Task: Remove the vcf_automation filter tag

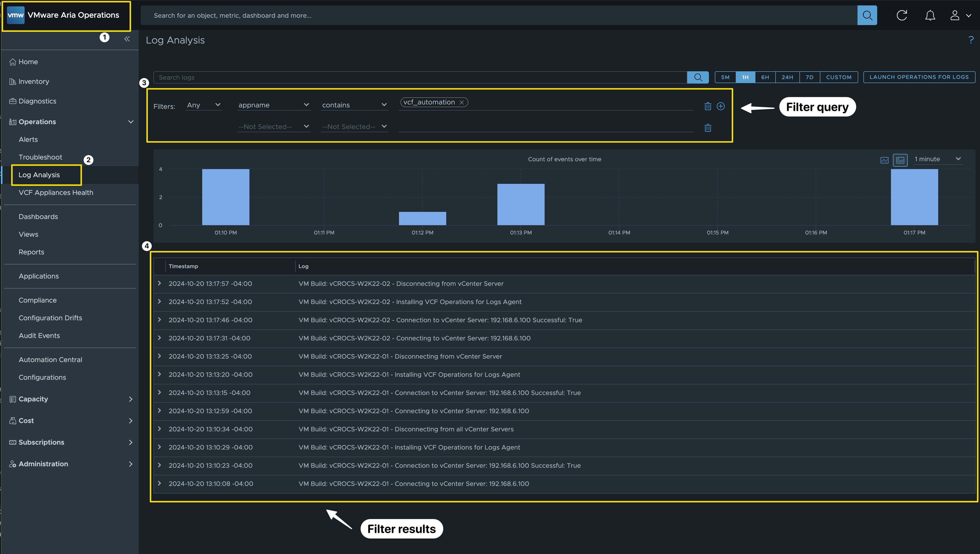Action: [461, 102]
